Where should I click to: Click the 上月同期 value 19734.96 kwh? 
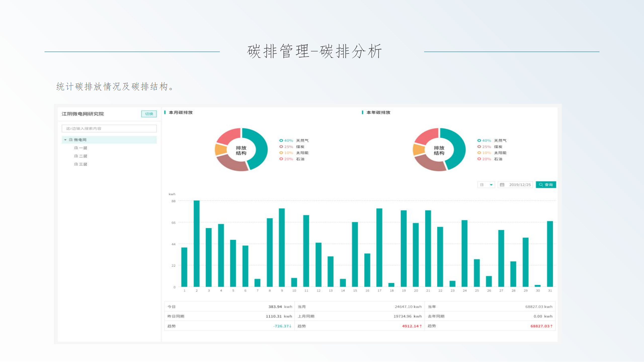(408, 316)
